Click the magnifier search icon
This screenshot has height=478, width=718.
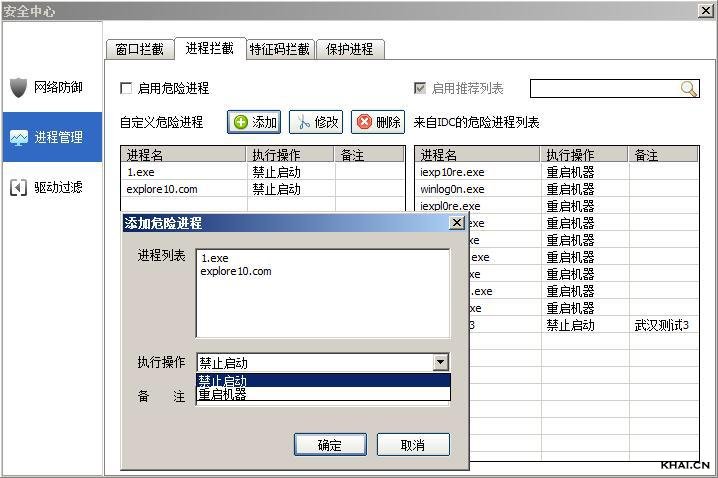pos(688,89)
